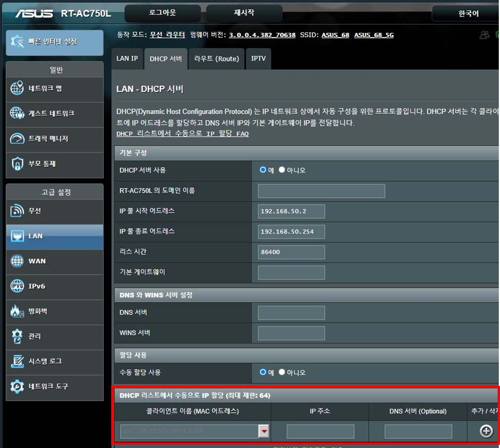
Task: Select 예 for DHCP 서버 사용
Action: (x=263, y=170)
